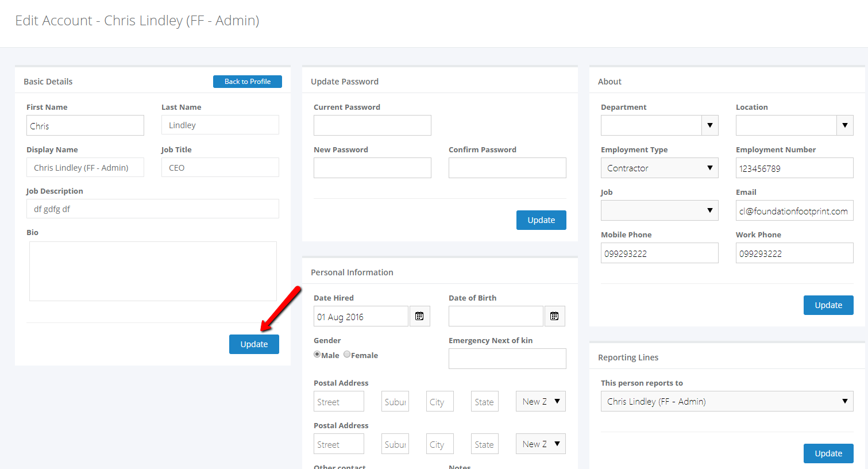Image resolution: width=868 pixels, height=469 pixels.
Task: Focus the Last Name field
Action: [x=220, y=125]
